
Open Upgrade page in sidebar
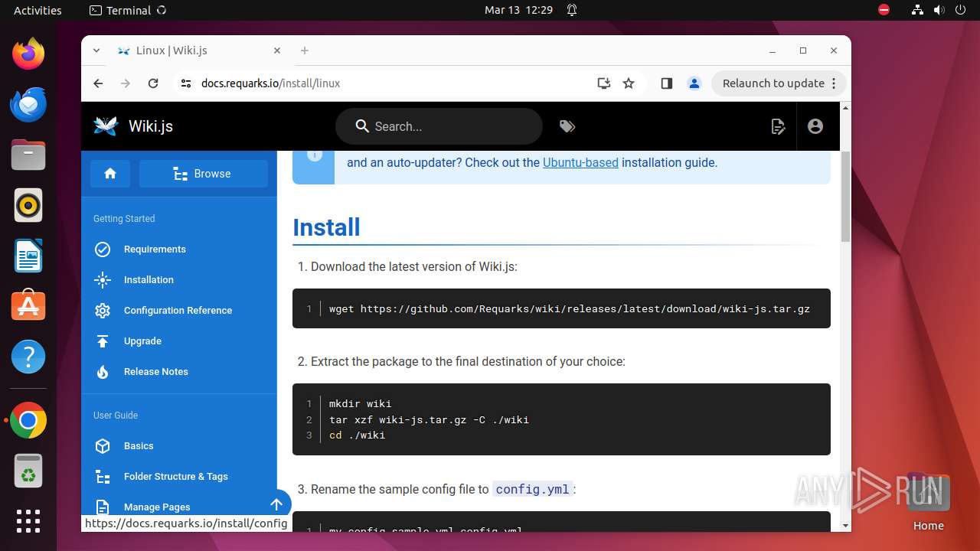pyautogui.click(x=179, y=341)
